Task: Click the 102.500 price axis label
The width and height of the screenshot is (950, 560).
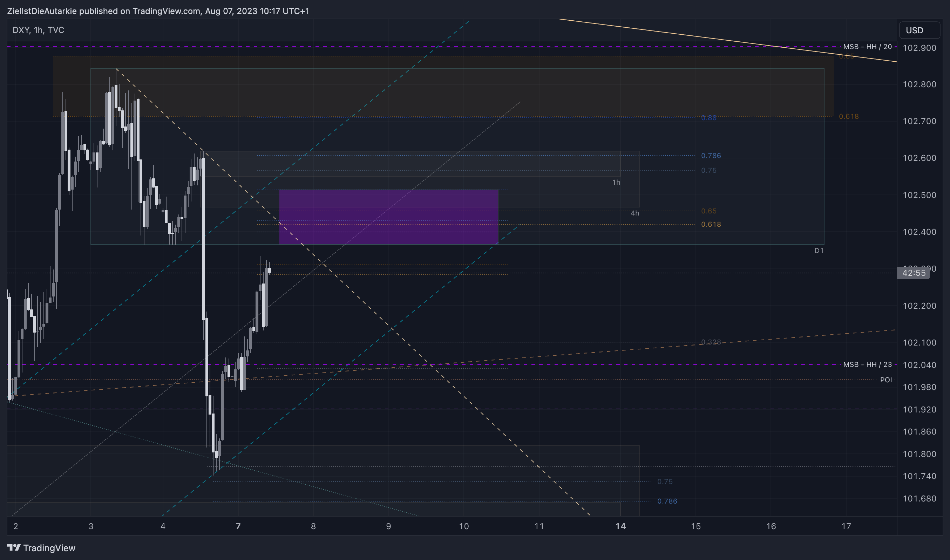Action: pos(919,195)
